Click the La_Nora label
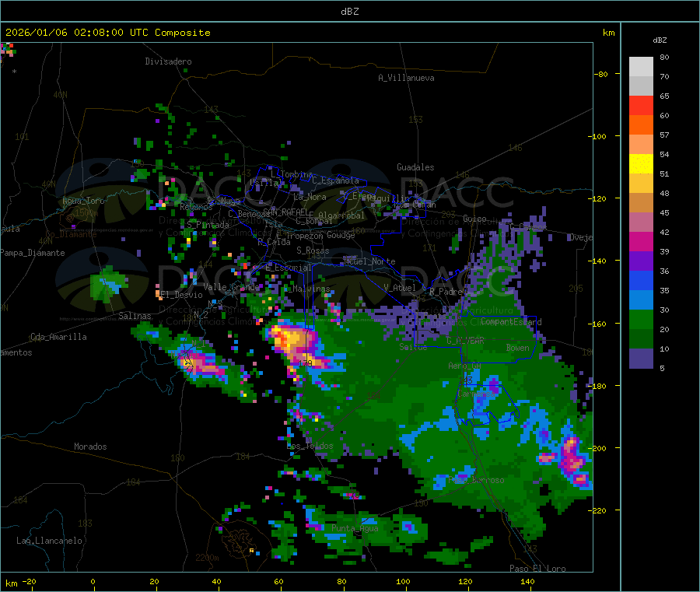The width and height of the screenshot is (700, 592). pos(310,197)
